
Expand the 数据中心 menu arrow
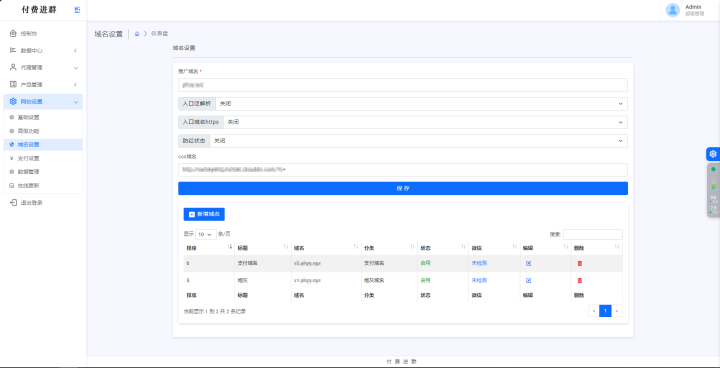point(75,51)
